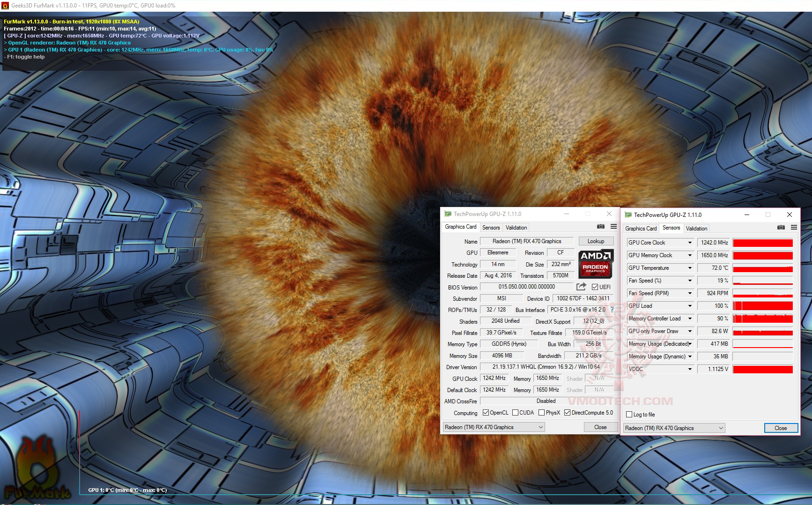Image resolution: width=812 pixels, height=505 pixels.
Task: Toggle the UEFI checkbox
Action: (x=595, y=287)
